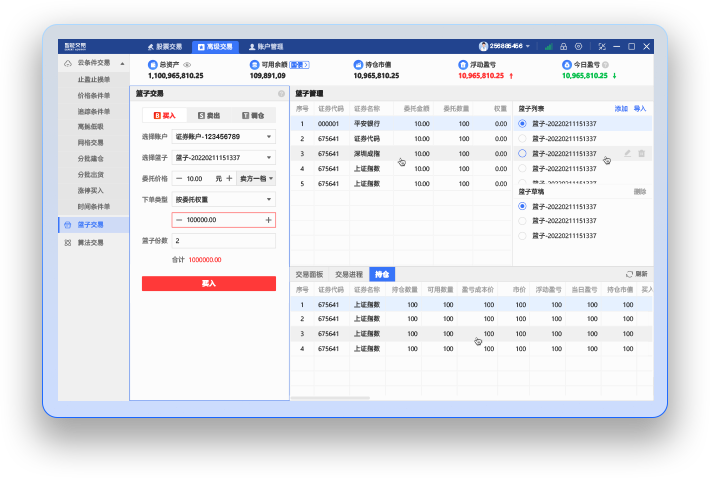Screen dimensions: 710x478
Task: Click the 导入 import link
Action: [640, 107]
